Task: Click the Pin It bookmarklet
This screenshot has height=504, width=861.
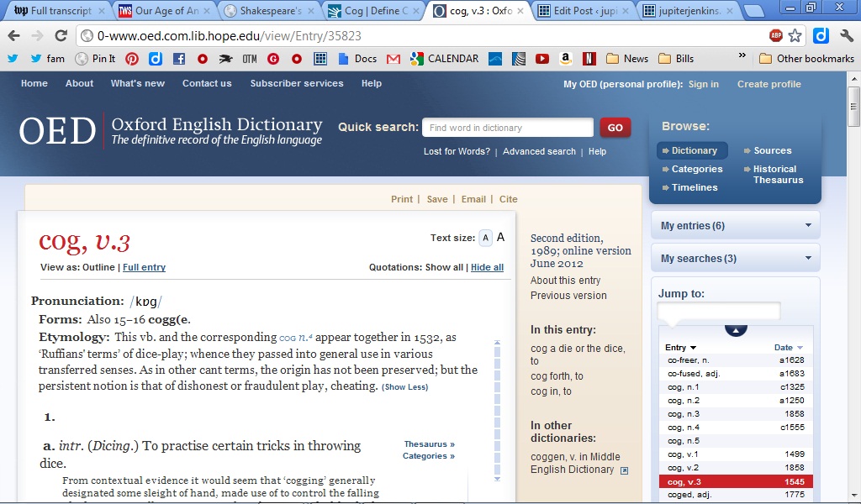Action: pos(96,59)
